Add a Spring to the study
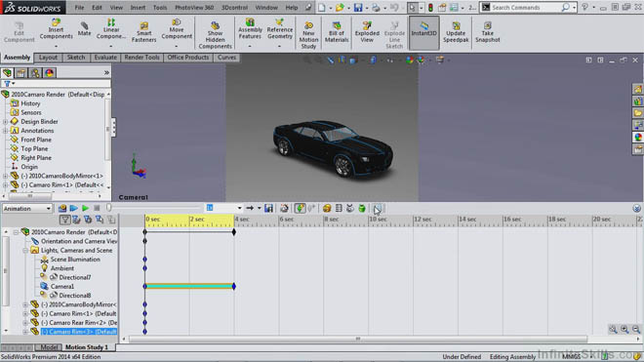Image resolution: width=644 pixels, height=362 pixels. [x=339, y=209]
